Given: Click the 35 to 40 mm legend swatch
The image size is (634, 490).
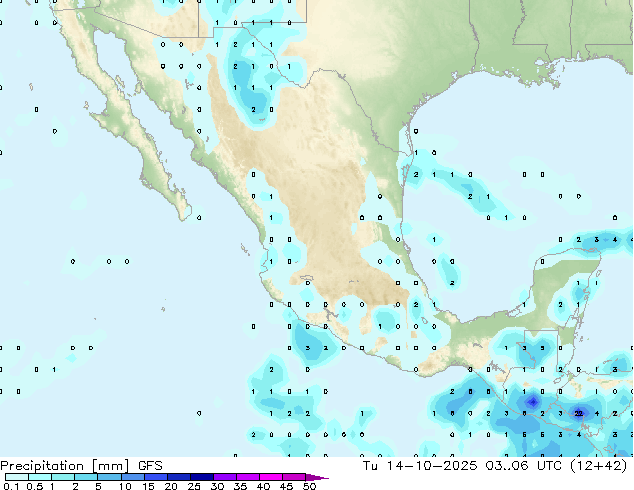Looking at the screenshot, I should pyautogui.click(x=248, y=477).
